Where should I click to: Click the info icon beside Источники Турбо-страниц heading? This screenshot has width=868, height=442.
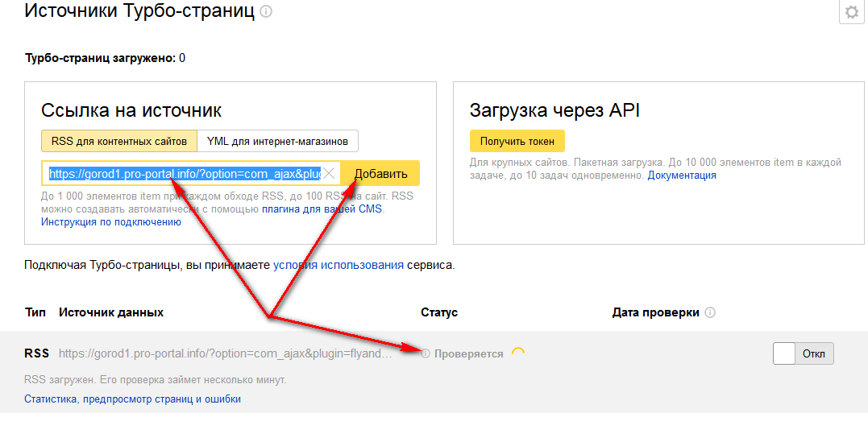(266, 12)
